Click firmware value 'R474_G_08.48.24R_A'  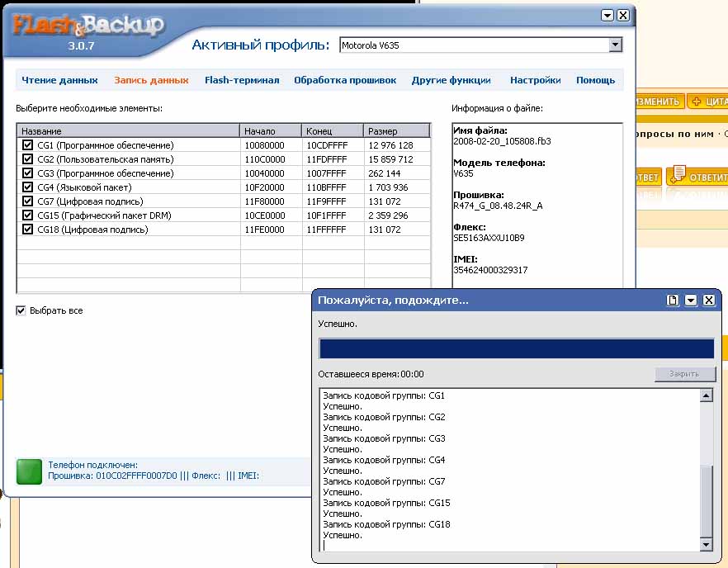(498, 206)
